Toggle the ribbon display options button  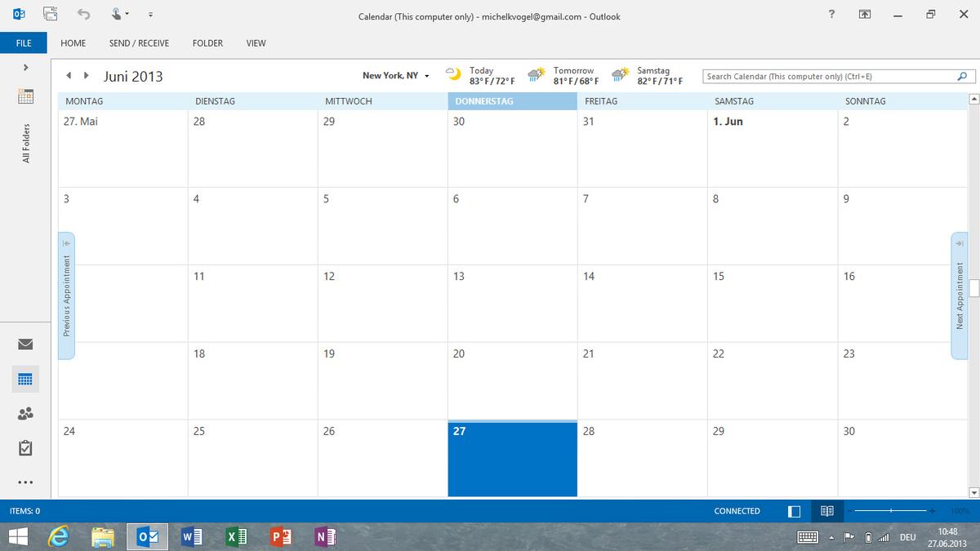(x=864, y=15)
